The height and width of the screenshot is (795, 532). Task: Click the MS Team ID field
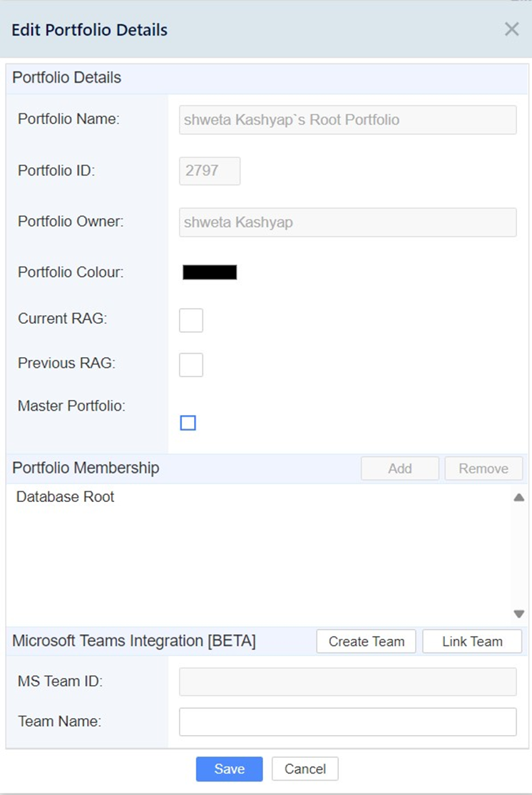[348, 682]
